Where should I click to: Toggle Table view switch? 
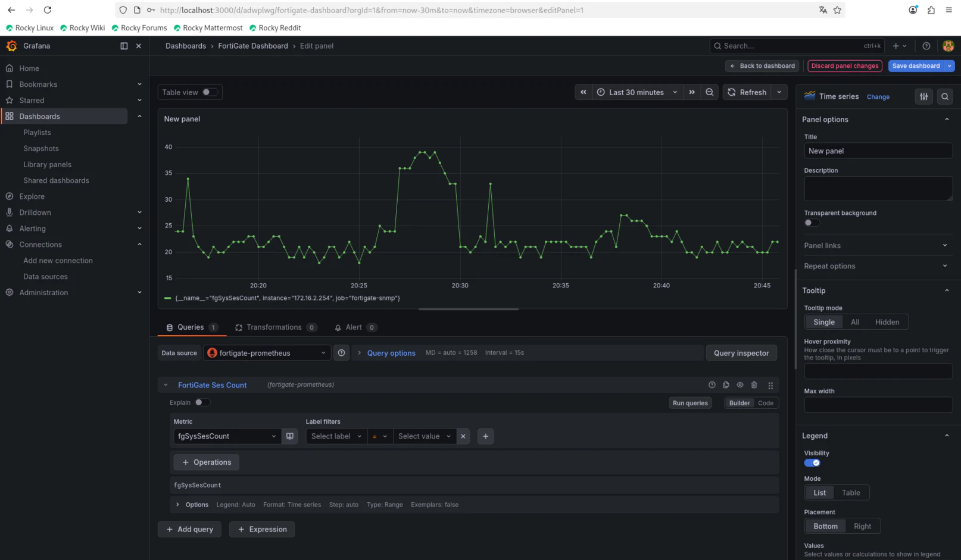210,92
